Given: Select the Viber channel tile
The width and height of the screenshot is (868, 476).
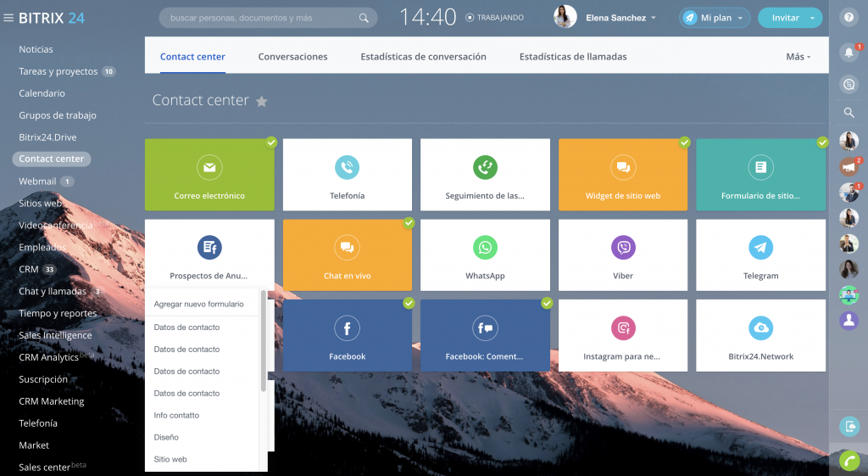Looking at the screenshot, I should [623, 255].
